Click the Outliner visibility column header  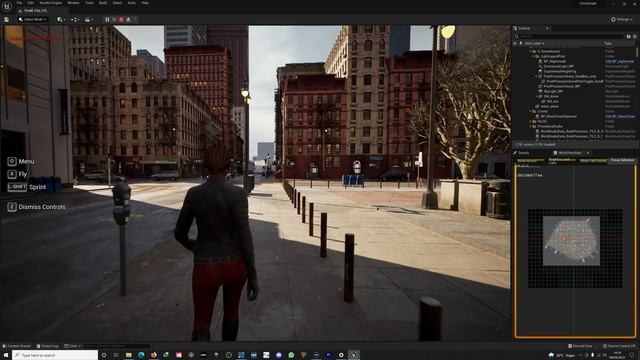(515, 43)
